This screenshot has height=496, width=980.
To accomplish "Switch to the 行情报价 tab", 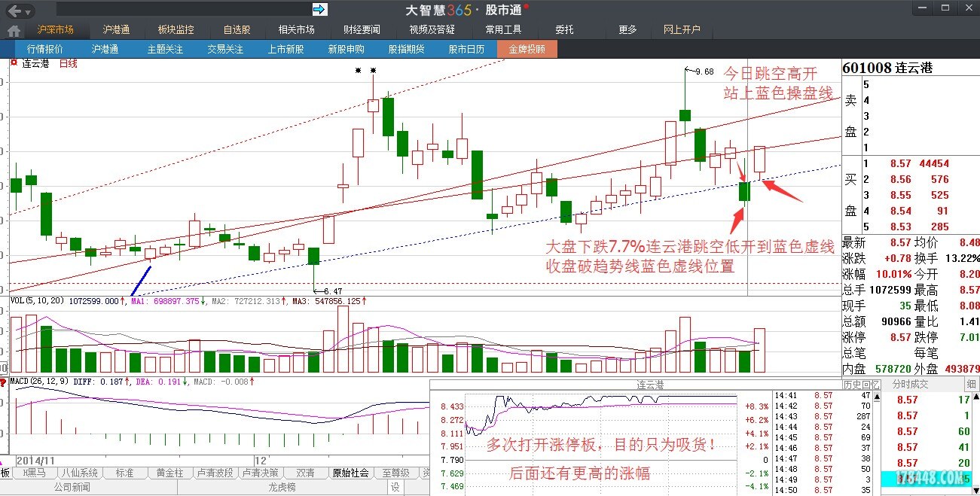I will [x=45, y=49].
